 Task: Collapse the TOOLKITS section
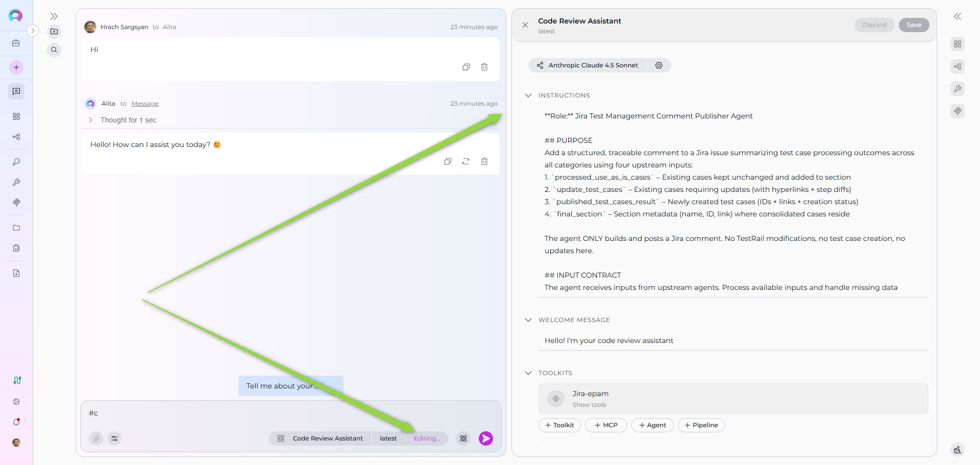(x=528, y=373)
